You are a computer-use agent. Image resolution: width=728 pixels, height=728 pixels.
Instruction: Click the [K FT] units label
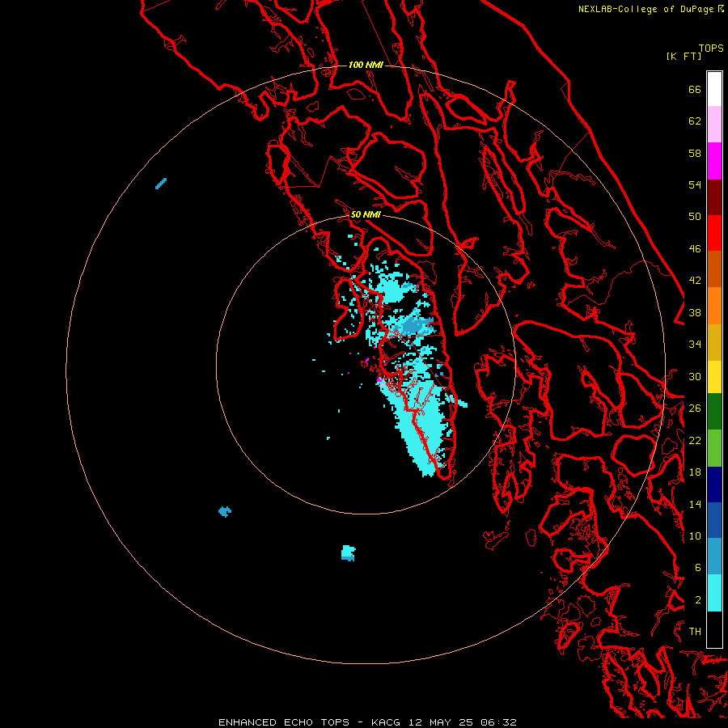point(684,56)
